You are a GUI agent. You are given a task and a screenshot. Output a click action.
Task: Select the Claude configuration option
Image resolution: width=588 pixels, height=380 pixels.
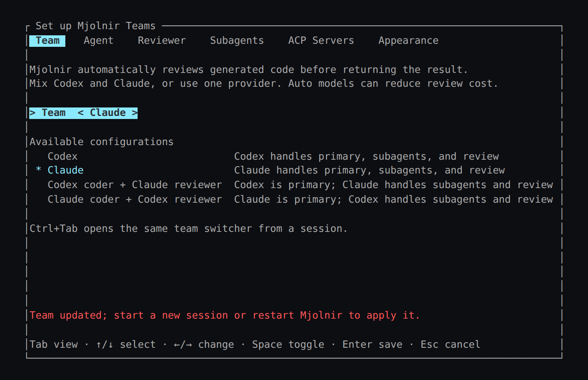[66, 170]
